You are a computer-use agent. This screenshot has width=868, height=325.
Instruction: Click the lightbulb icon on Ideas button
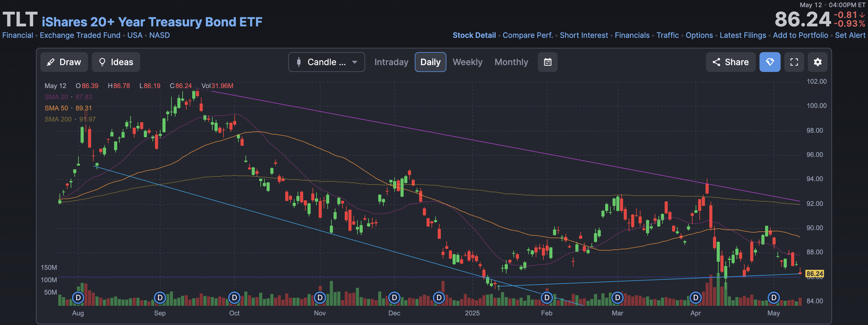coord(102,62)
